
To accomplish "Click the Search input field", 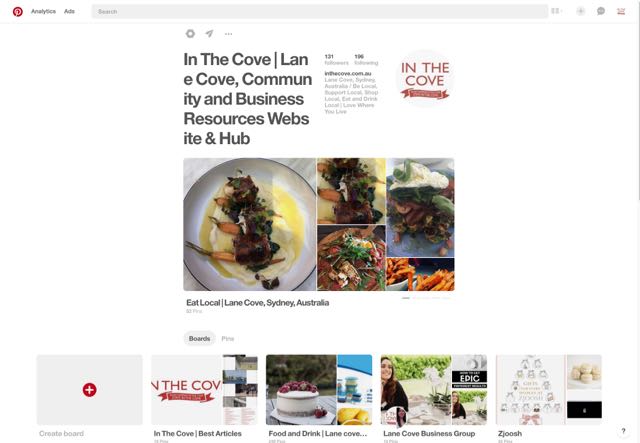I will (320, 11).
